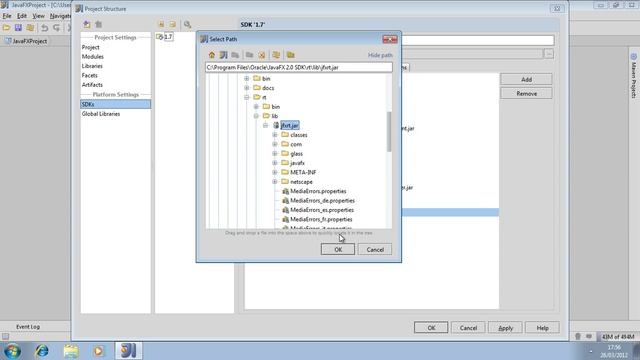The image size is (640, 360).
Task: Select the 1.7 SDK entry
Action: click(168, 37)
